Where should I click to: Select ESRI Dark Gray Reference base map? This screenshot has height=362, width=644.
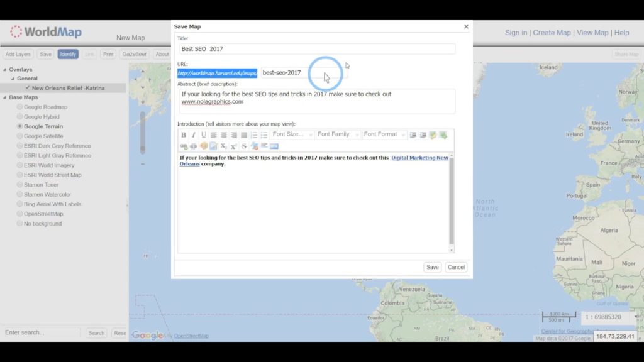click(19, 146)
